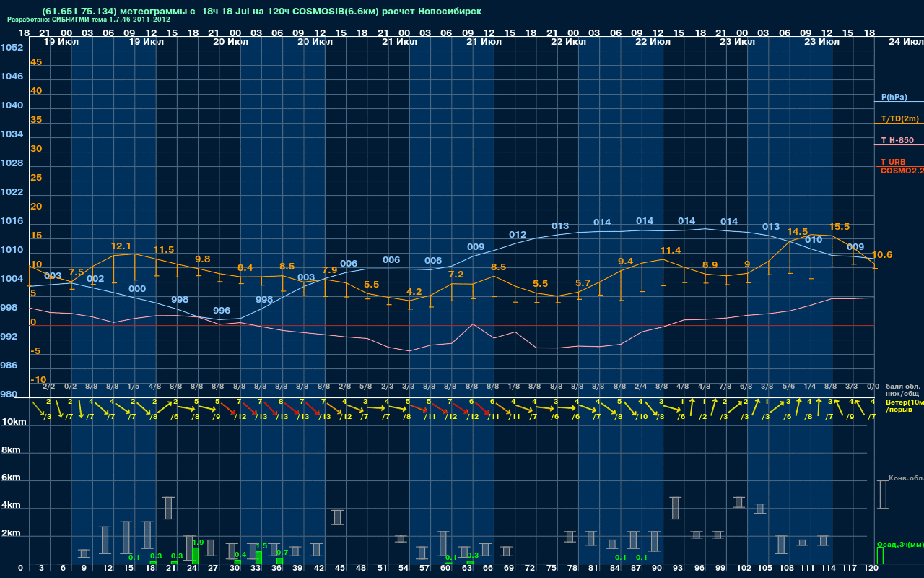Click the meteogram title mentioning COSMOSIB(6.6км)
Image resolution: width=924 pixels, height=578 pixels.
tap(261, 12)
